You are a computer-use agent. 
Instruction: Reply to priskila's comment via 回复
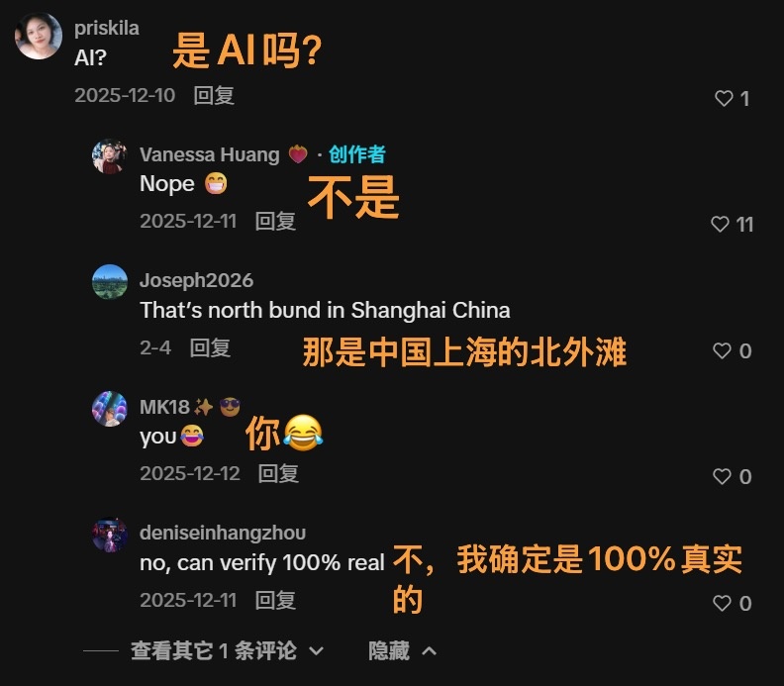(x=214, y=95)
